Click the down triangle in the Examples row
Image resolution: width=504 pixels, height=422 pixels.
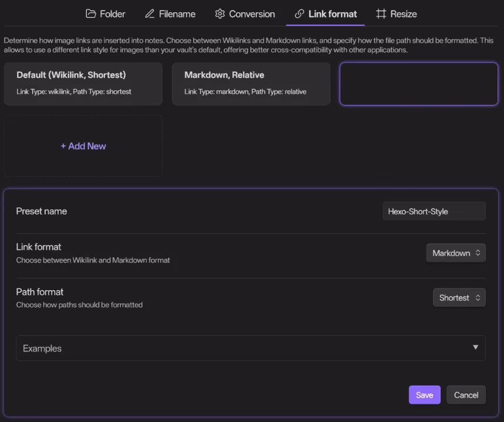coord(475,348)
